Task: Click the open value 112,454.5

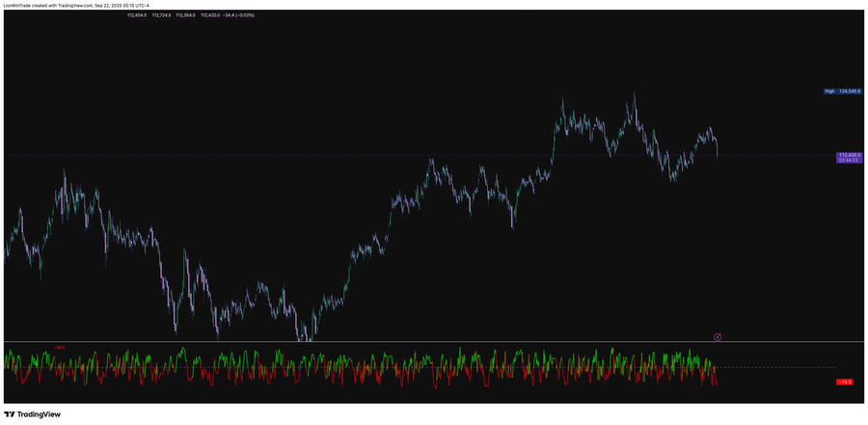Action: point(136,14)
